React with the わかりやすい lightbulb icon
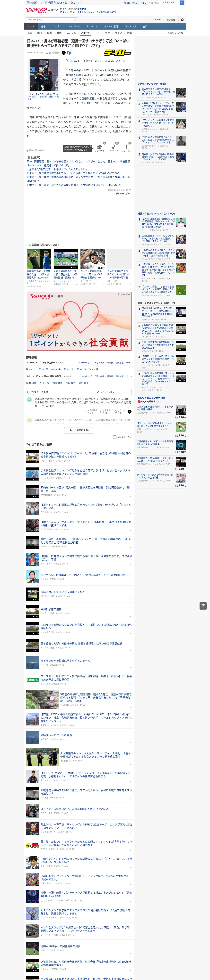This screenshot has height=980, width=210. tap(113, 147)
